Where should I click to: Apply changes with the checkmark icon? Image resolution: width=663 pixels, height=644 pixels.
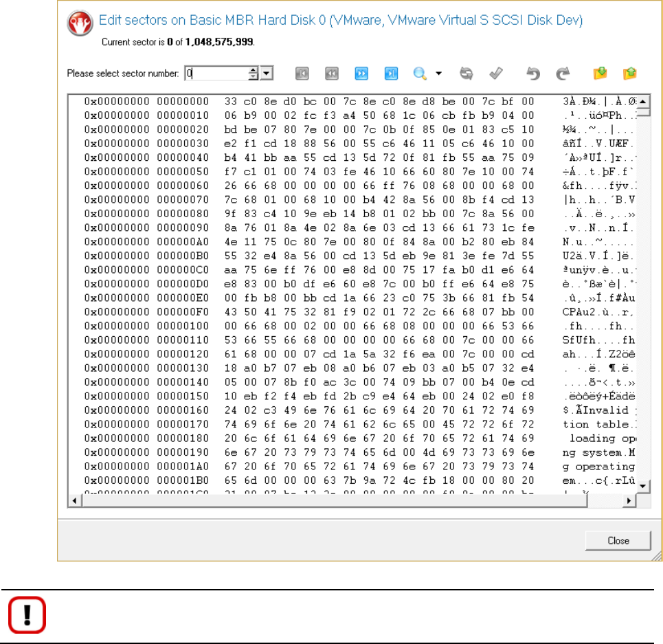496,74
